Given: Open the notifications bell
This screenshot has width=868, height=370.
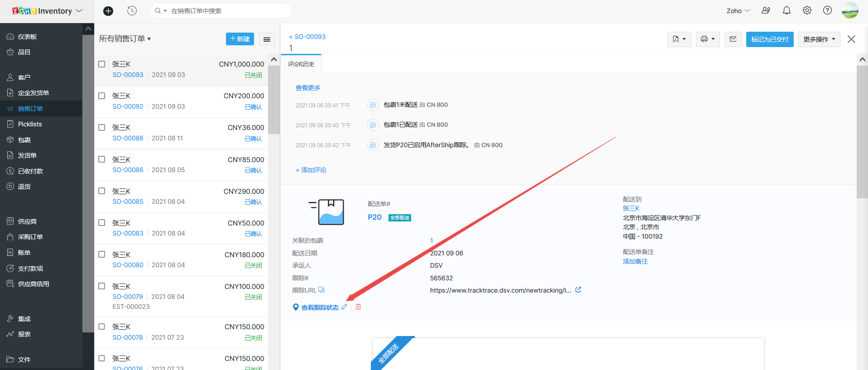Looking at the screenshot, I should (x=786, y=10).
